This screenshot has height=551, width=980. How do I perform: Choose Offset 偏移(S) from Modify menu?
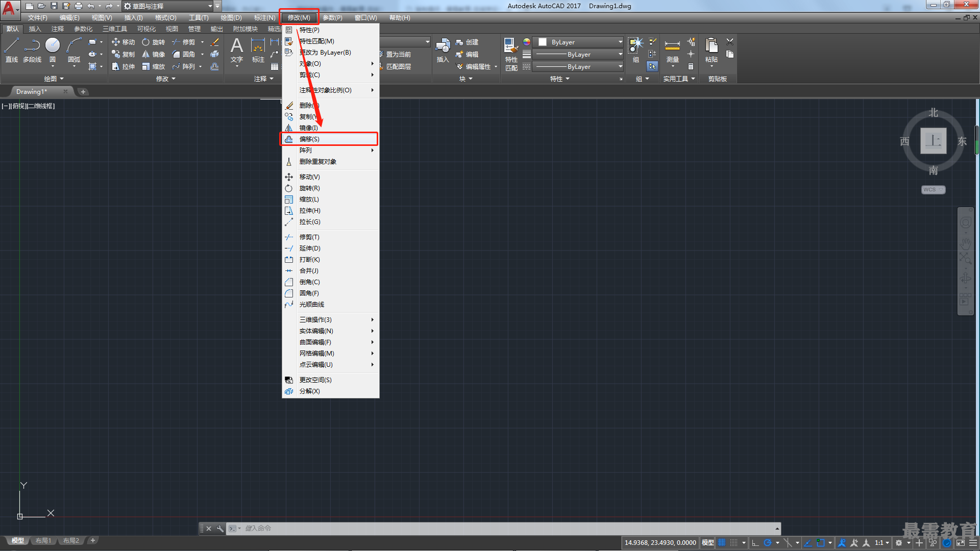click(x=331, y=139)
